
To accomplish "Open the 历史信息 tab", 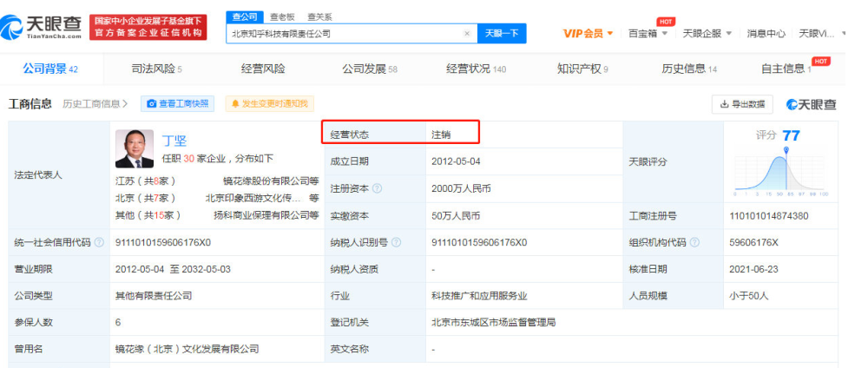I will 689,69.
